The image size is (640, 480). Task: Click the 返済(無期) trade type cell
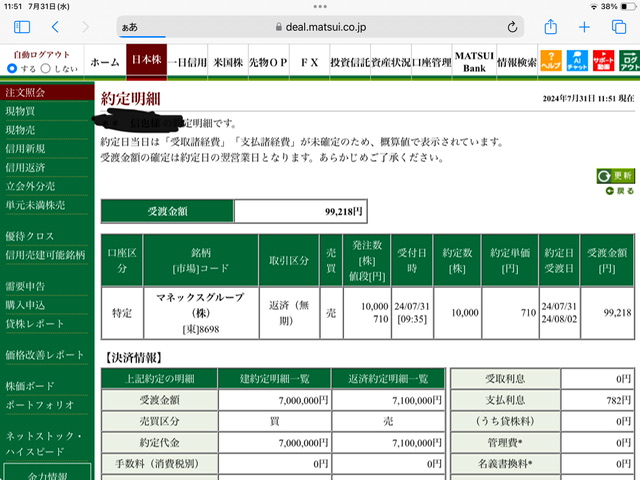pyautogui.click(x=289, y=313)
